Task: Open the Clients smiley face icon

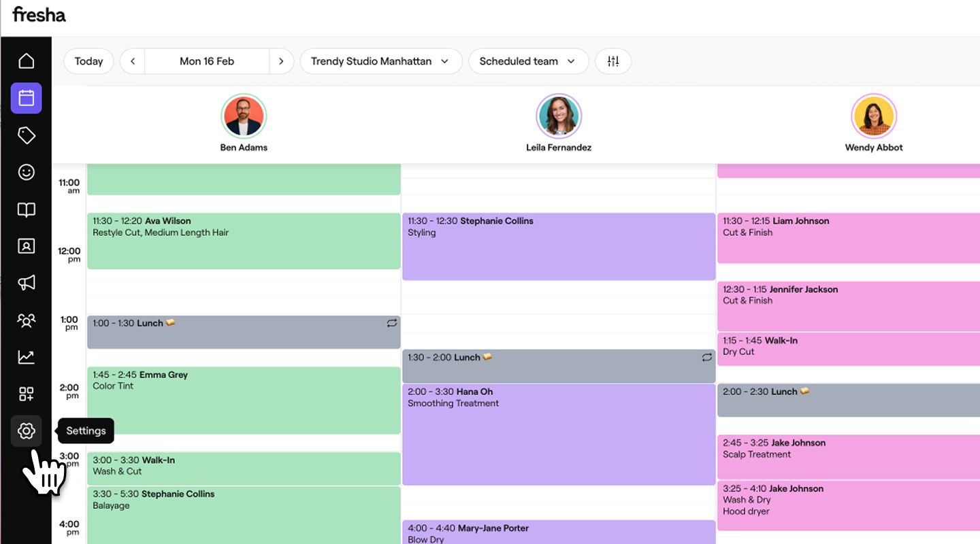Action: pos(26,172)
